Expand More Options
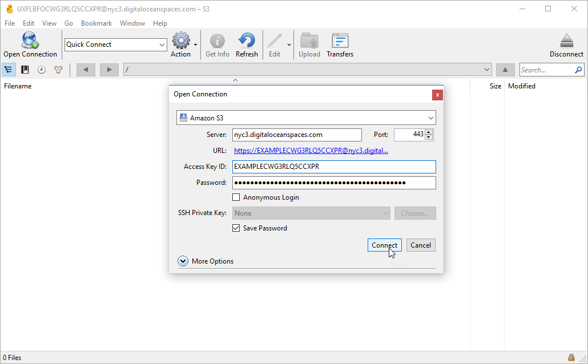 point(183,261)
